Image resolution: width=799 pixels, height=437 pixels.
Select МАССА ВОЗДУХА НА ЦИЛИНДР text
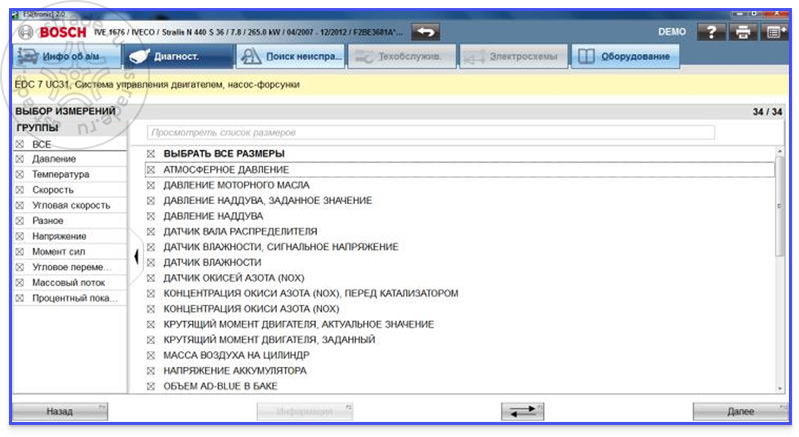(236, 355)
